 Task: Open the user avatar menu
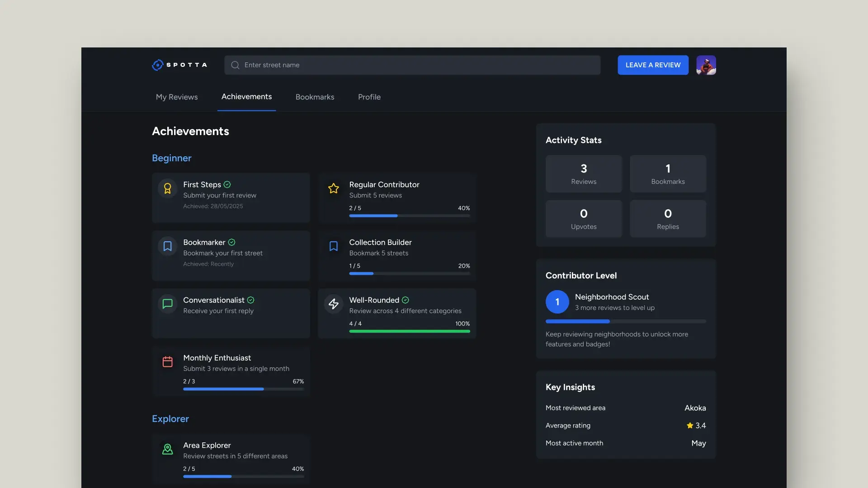click(706, 65)
